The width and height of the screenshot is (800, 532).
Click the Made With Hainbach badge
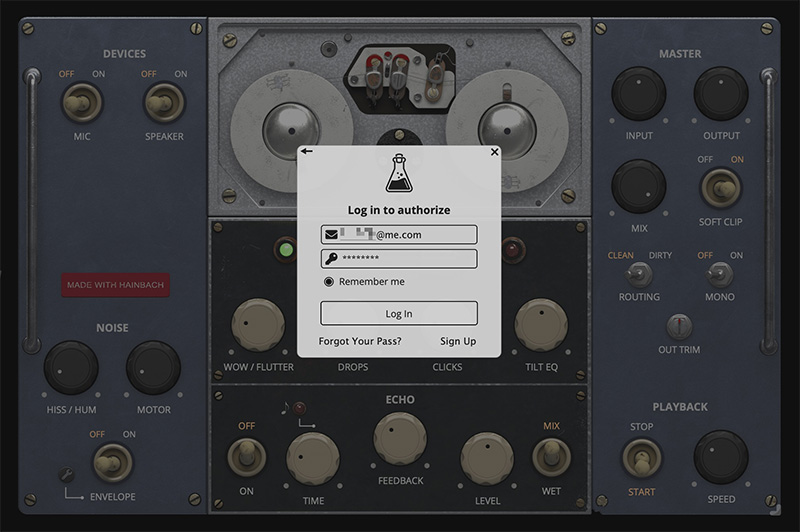pyautogui.click(x=115, y=285)
